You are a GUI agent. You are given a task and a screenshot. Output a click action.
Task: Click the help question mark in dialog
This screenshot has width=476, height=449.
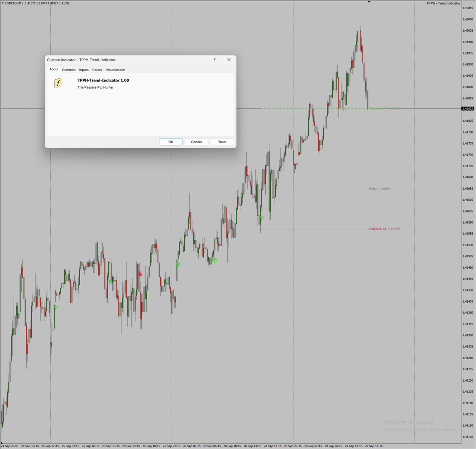click(x=215, y=60)
